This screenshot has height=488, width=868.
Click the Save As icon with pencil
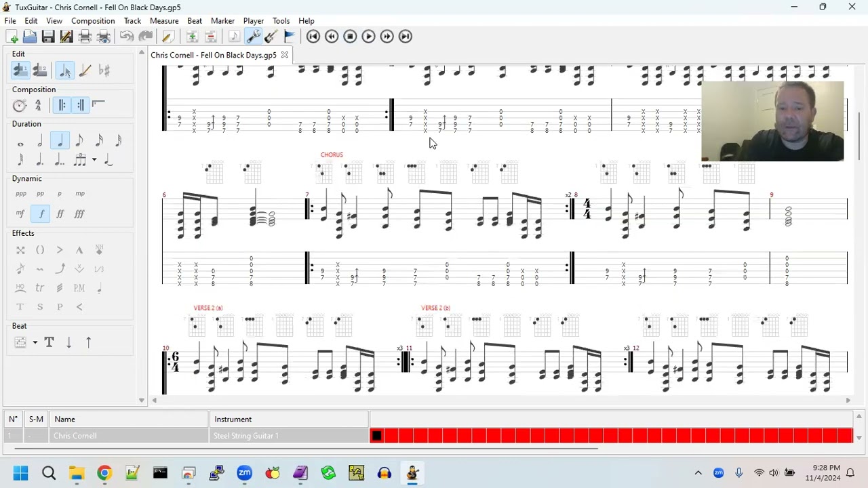[x=66, y=37]
